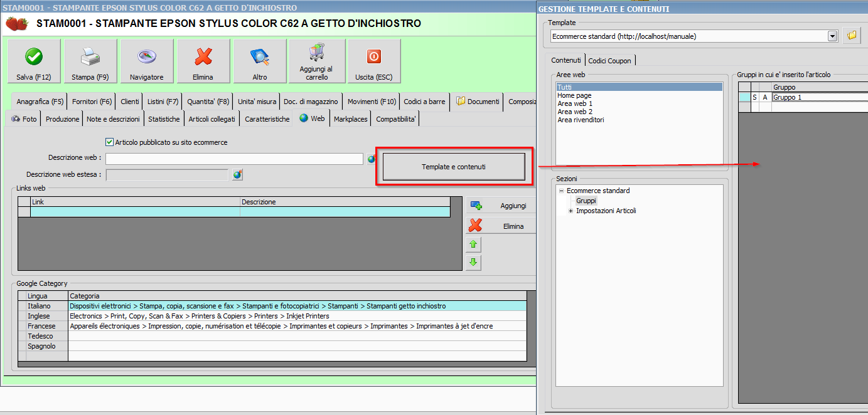Open the Articoli collegati tab
868x415 pixels.
pyautogui.click(x=212, y=119)
